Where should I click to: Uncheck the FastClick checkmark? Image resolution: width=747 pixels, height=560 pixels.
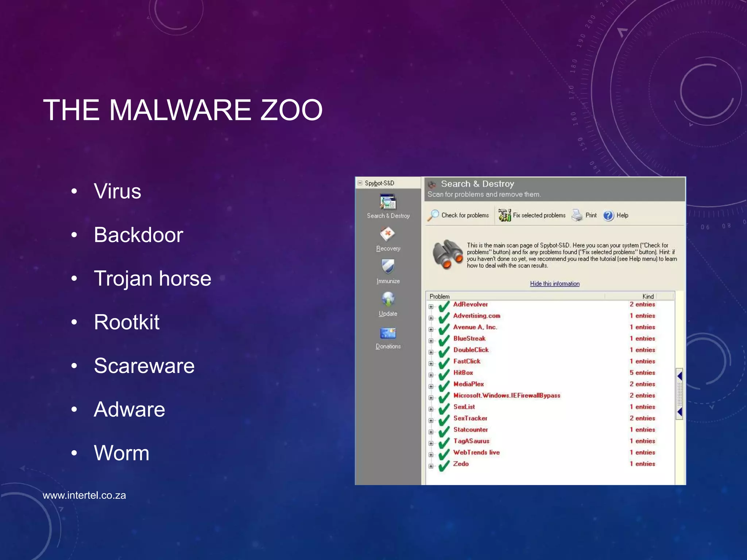pyautogui.click(x=444, y=363)
